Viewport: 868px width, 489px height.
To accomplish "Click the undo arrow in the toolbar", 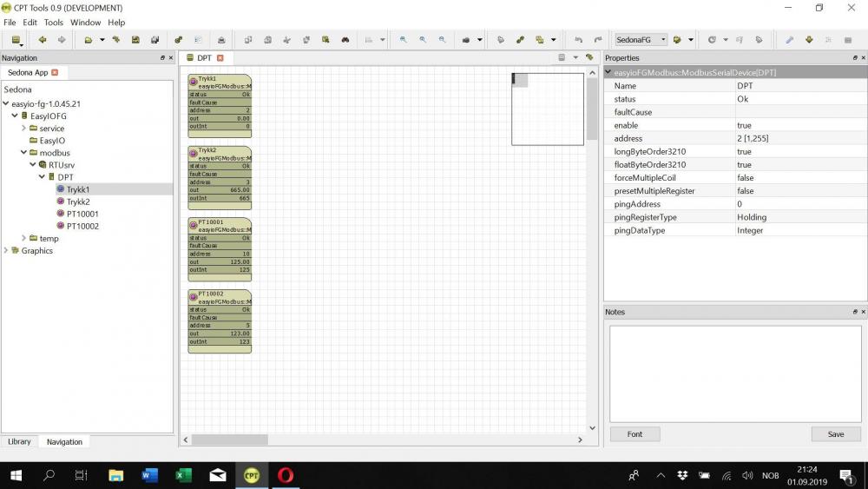I will pos(578,40).
